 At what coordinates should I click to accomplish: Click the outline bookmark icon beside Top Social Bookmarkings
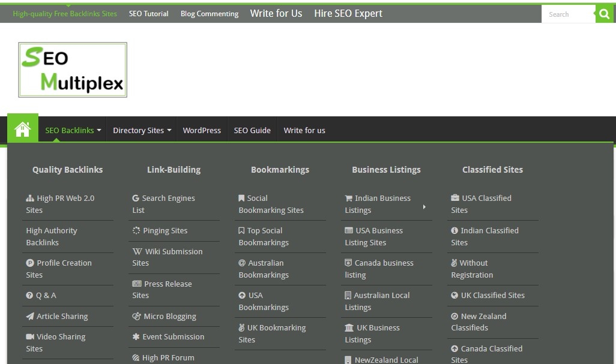(241, 231)
